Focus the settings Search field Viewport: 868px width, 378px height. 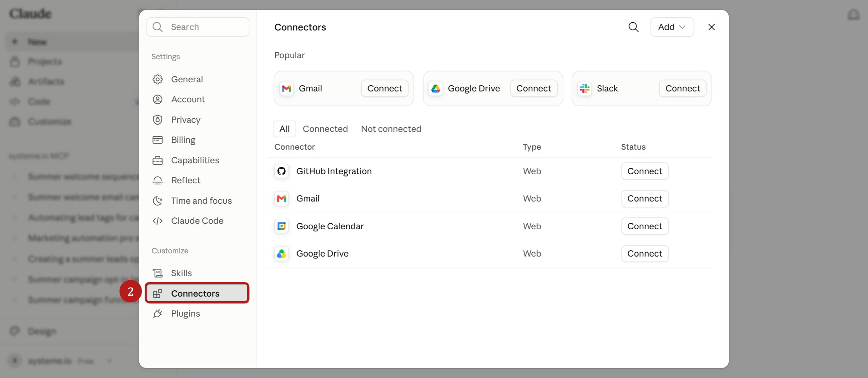click(x=198, y=27)
